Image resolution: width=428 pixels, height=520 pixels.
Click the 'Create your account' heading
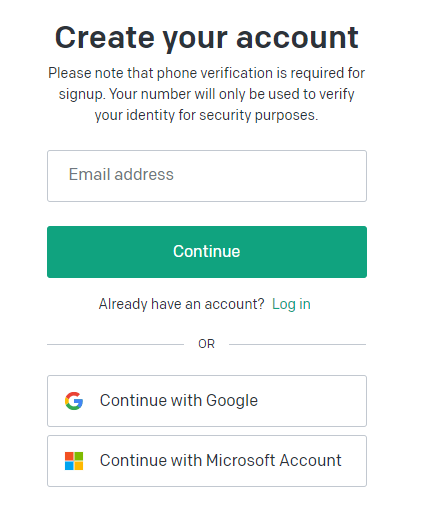207,38
